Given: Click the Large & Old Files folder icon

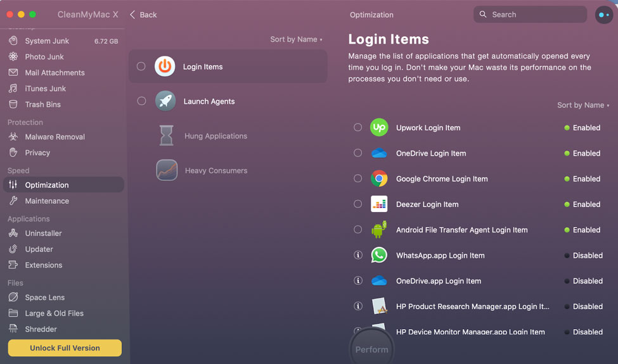Looking at the screenshot, I should 13,313.
